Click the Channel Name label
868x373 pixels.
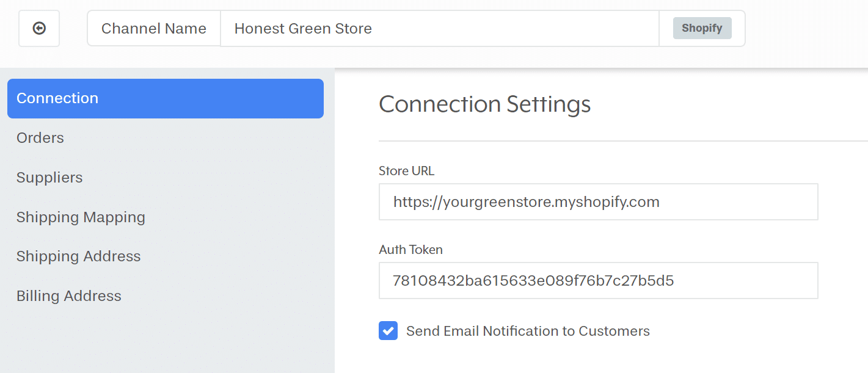pos(153,28)
